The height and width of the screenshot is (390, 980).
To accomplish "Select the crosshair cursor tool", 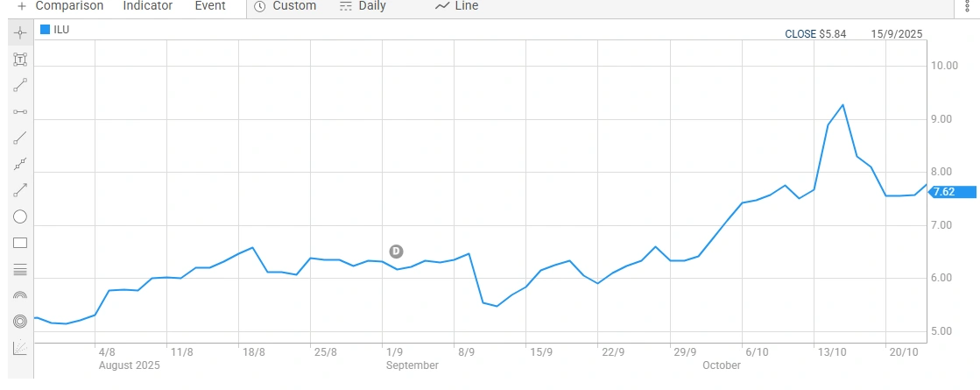I will coord(20,33).
